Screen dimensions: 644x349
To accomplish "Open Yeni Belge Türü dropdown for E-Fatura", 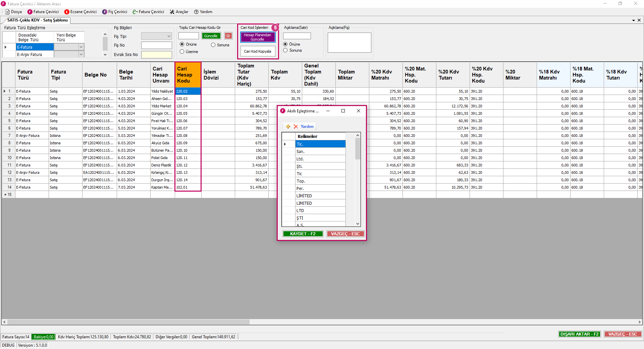I will click(x=81, y=47).
